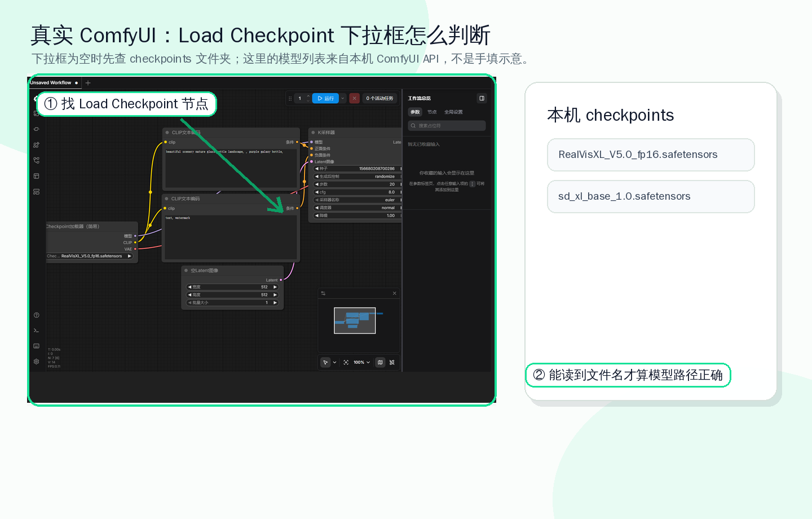The width and height of the screenshot is (812, 519).
Task: Increase 高度 with right arrow
Action: pos(275,295)
